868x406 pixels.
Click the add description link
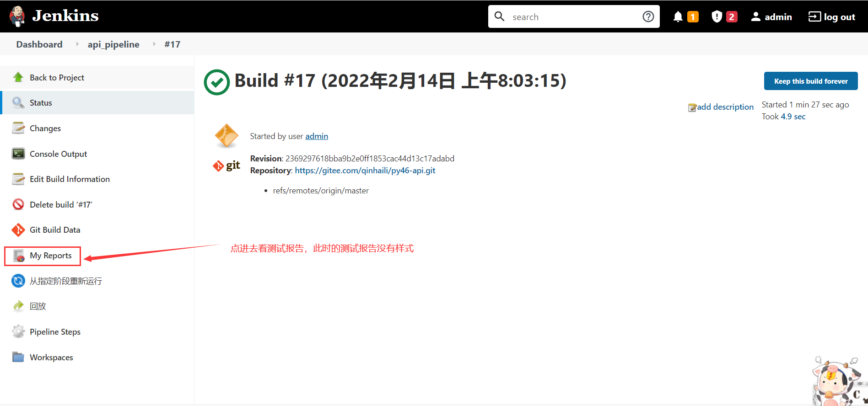click(725, 107)
